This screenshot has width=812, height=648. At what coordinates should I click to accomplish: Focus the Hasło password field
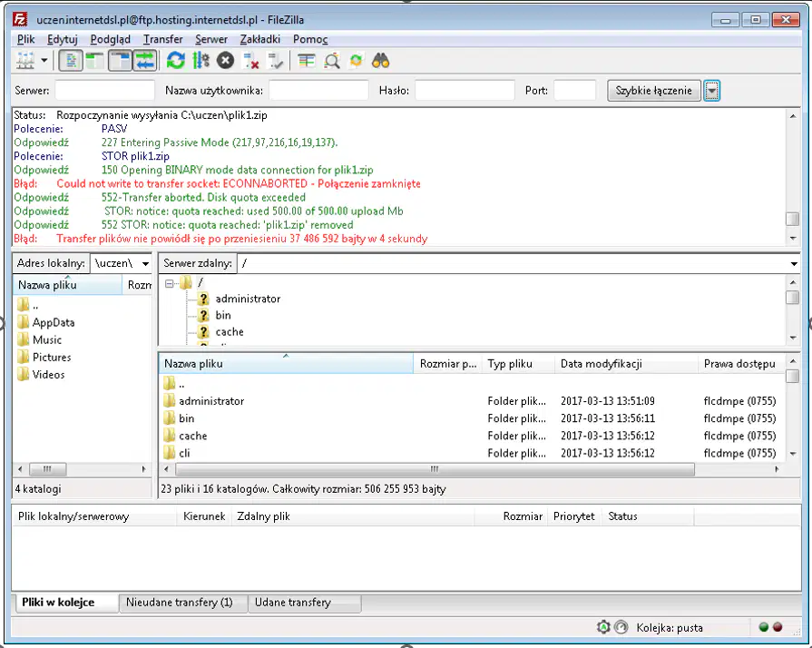465,91
